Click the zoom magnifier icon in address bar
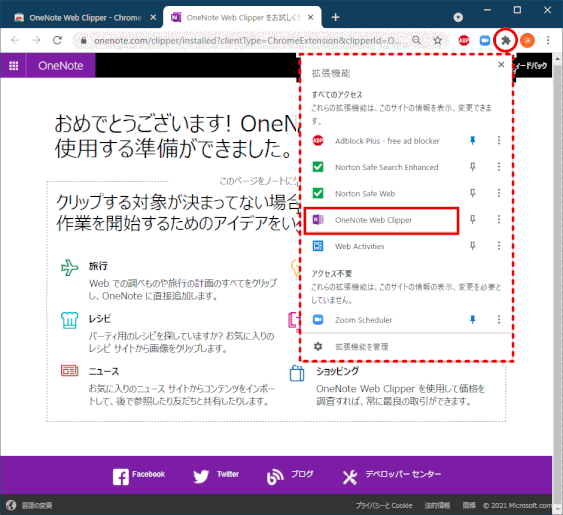Image resolution: width=563 pixels, height=515 pixels. (x=416, y=40)
